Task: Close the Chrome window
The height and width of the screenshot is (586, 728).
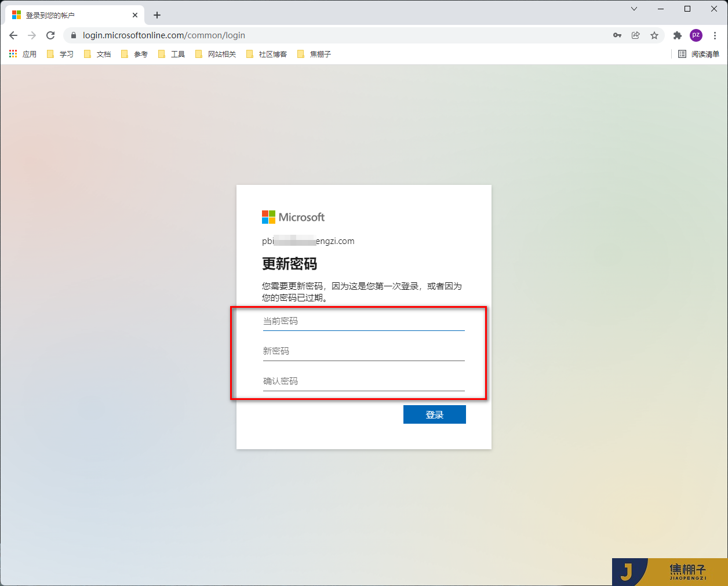Action: pyautogui.click(x=714, y=9)
